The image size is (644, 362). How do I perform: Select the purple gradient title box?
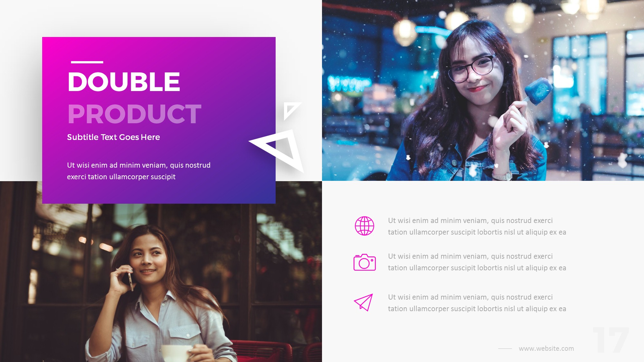pos(159,120)
